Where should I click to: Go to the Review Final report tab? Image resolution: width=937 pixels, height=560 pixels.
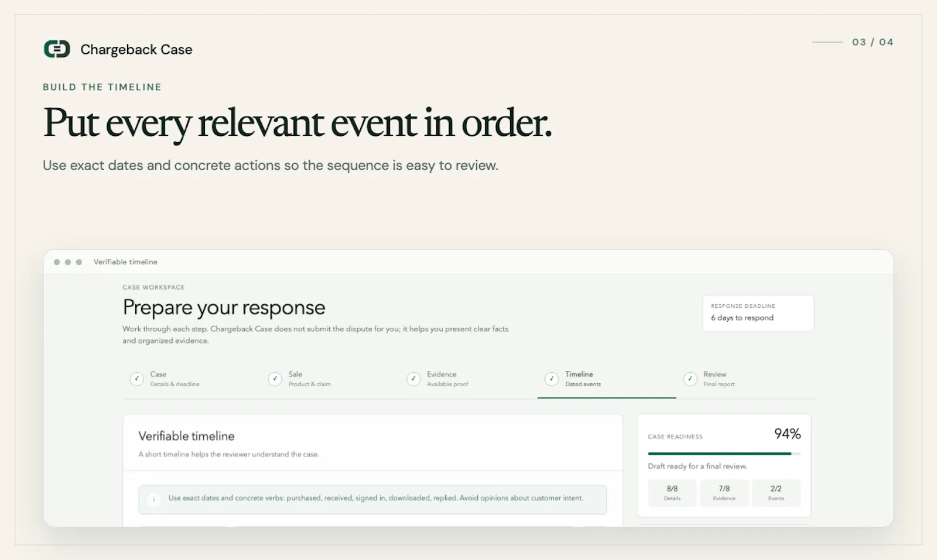pos(745,379)
